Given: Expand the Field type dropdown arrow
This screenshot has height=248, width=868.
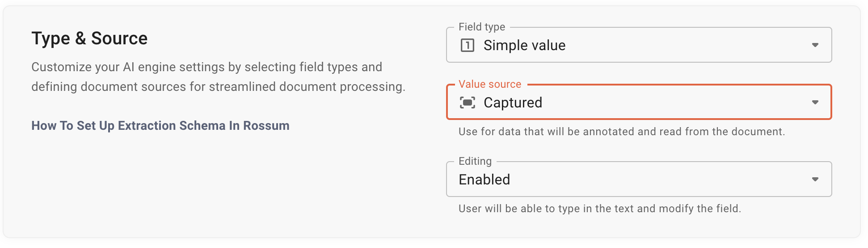Looking at the screenshot, I should pyautogui.click(x=815, y=45).
